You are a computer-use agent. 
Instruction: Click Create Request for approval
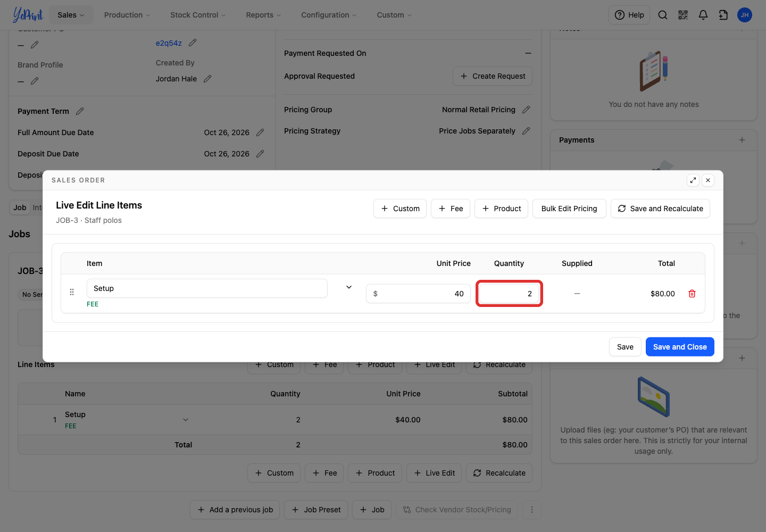click(493, 76)
